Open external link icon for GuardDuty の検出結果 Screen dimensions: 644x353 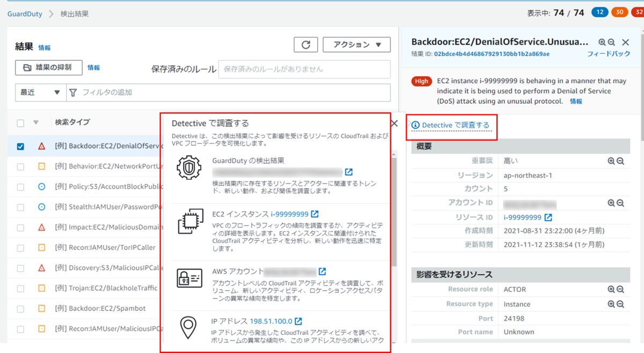[x=349, y=172]
